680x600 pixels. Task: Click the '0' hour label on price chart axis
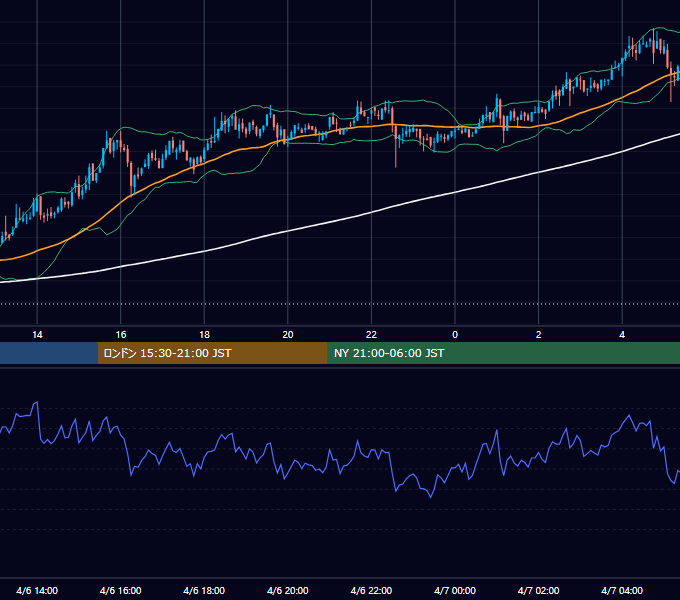point(455,335)
